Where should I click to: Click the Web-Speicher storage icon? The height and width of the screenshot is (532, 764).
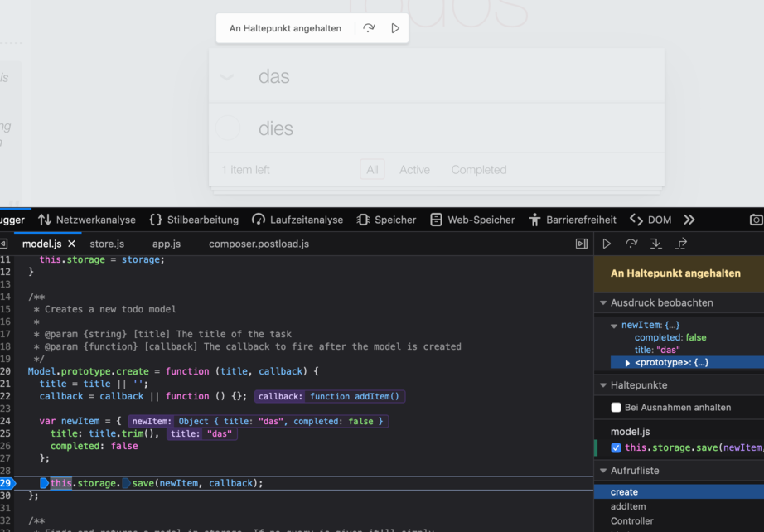pyautogui.click(x=436, y=220)
